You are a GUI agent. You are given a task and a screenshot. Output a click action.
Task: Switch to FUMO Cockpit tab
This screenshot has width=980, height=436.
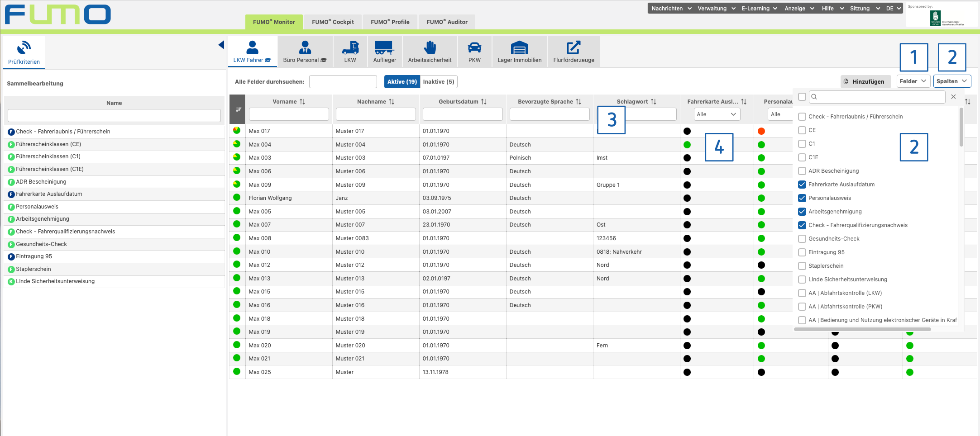point(333,22)
